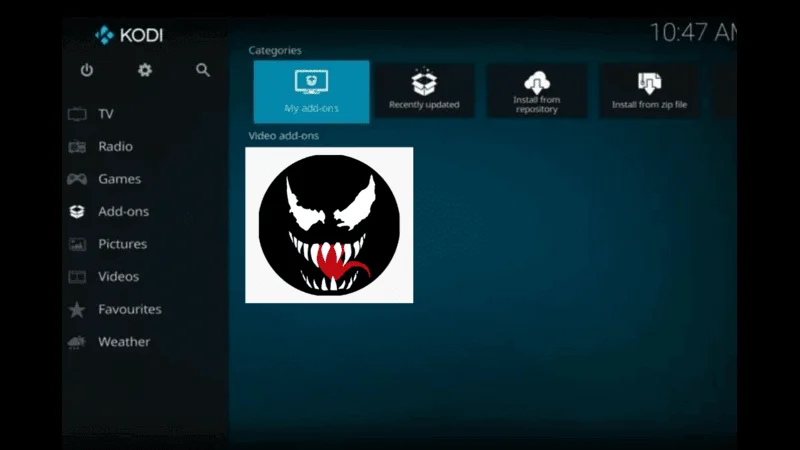Open the Recently updated category
The width and height of the screenshot is (800, 450).
point(424,91)
